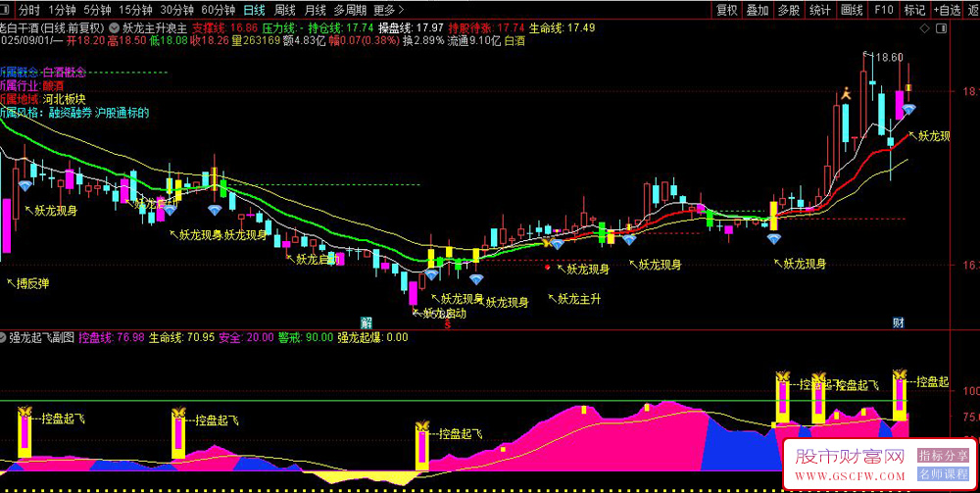Select the 60分钟 period tab
The image size is (980, 493).
[x=219, y=10]
